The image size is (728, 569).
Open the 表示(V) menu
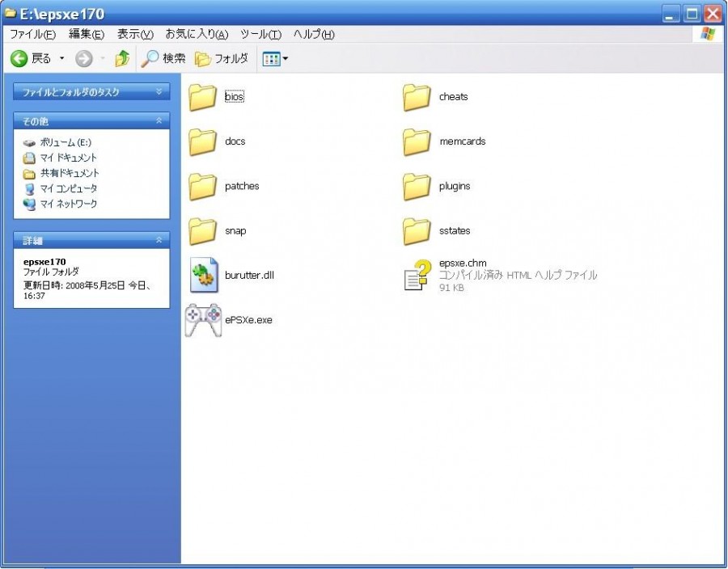coord(135,34)
